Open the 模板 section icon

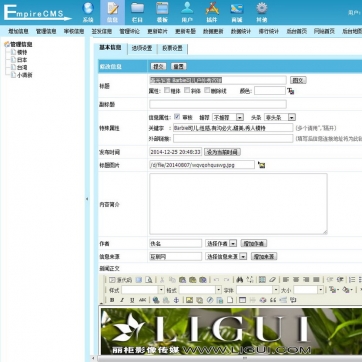[x=162, y=12]
